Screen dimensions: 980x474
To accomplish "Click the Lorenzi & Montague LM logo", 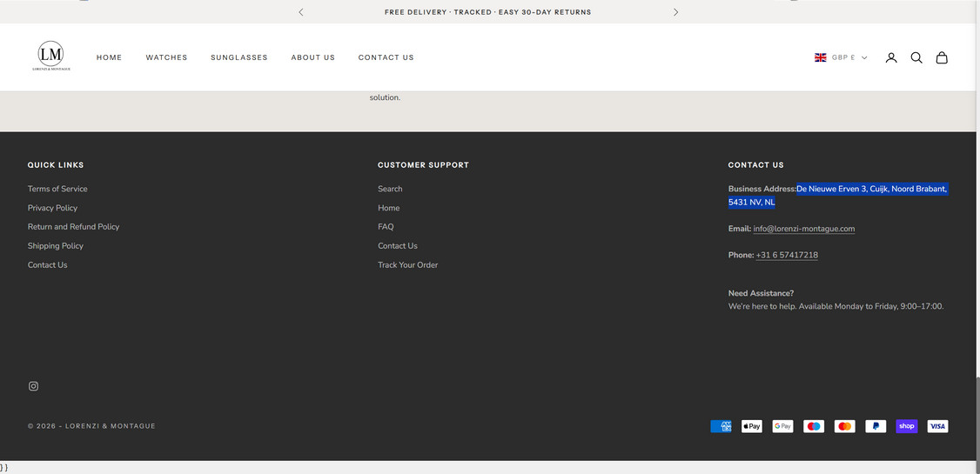I will [51, 57].
